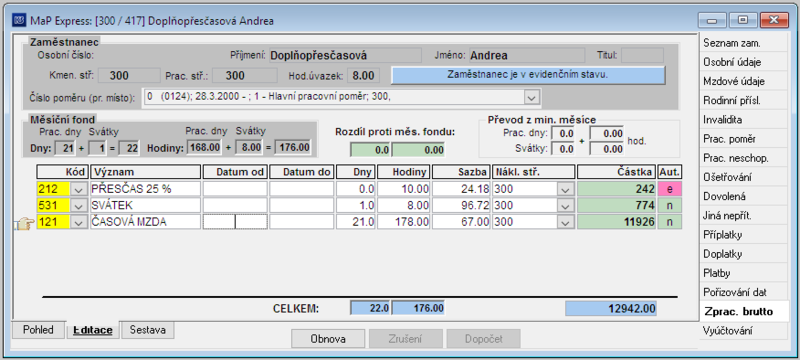Click Zaměstnanec je v evidenčním stavu button

coord(528,75)
